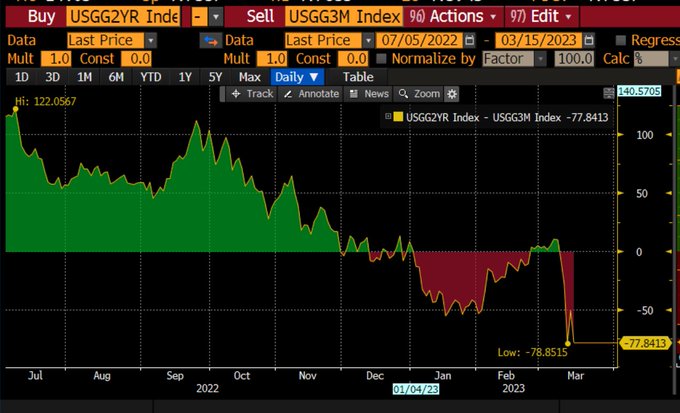Open the Calc percent dropdown

(657, 59)
